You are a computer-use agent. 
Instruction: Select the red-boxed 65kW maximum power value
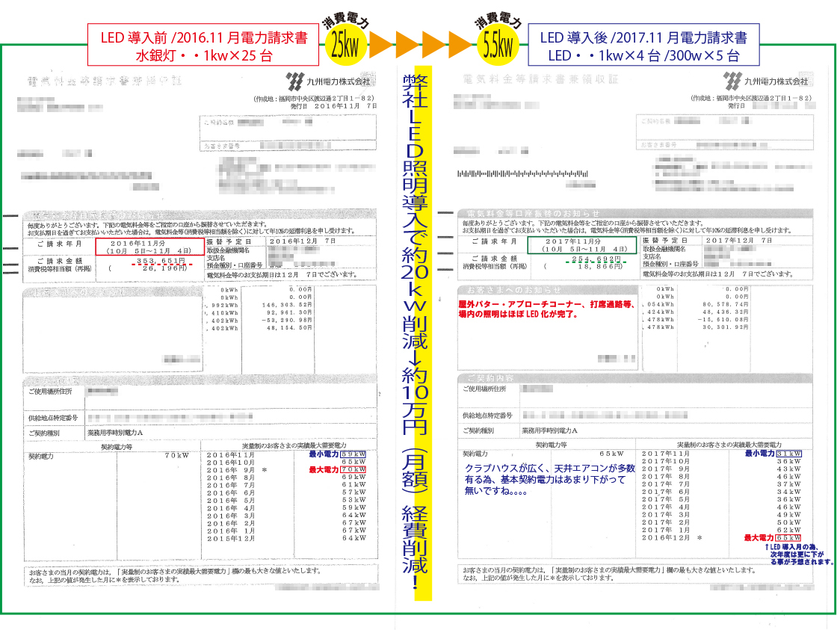coord(788,537)
